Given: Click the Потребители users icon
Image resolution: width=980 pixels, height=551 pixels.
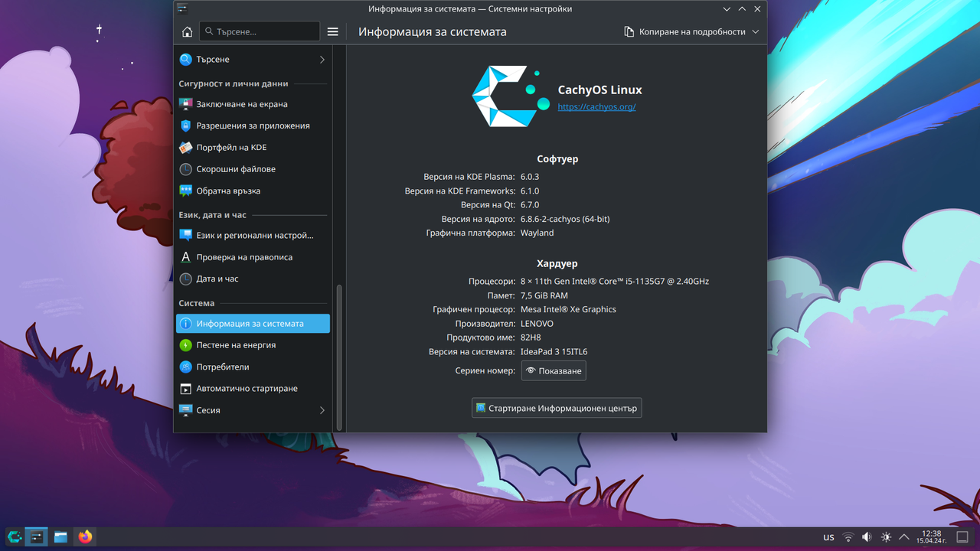Looking at the screenshot, I should pos(185,367).
